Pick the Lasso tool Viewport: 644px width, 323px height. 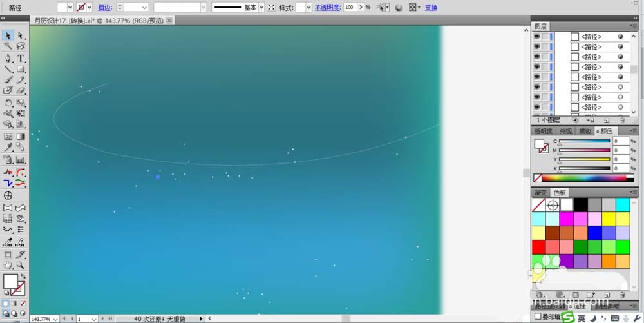(x=21, y=46)
